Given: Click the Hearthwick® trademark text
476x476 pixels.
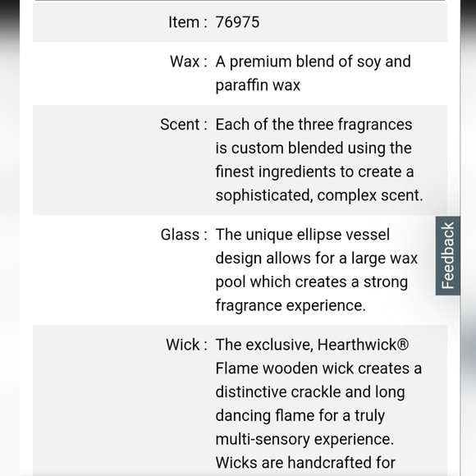Looking at the screenshot, I should [x=363, y=345].
